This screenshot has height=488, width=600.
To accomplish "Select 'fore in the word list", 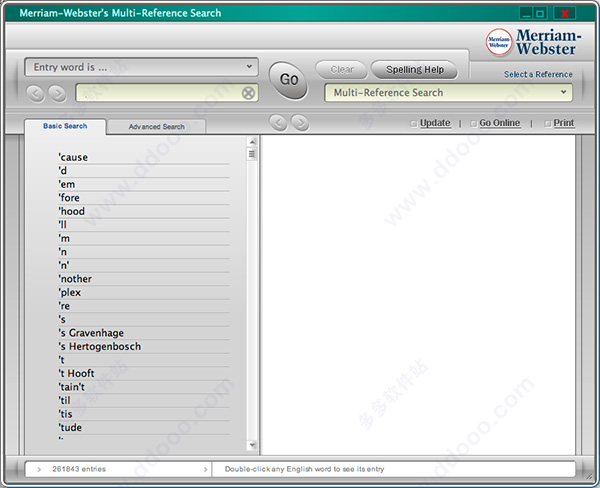I will (x=143, y=198).
